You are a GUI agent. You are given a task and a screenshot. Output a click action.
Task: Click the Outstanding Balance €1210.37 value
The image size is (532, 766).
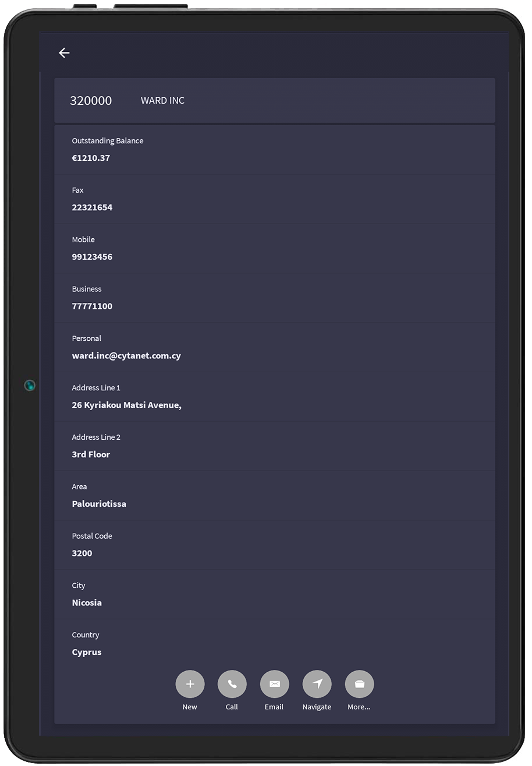point(91,158)
